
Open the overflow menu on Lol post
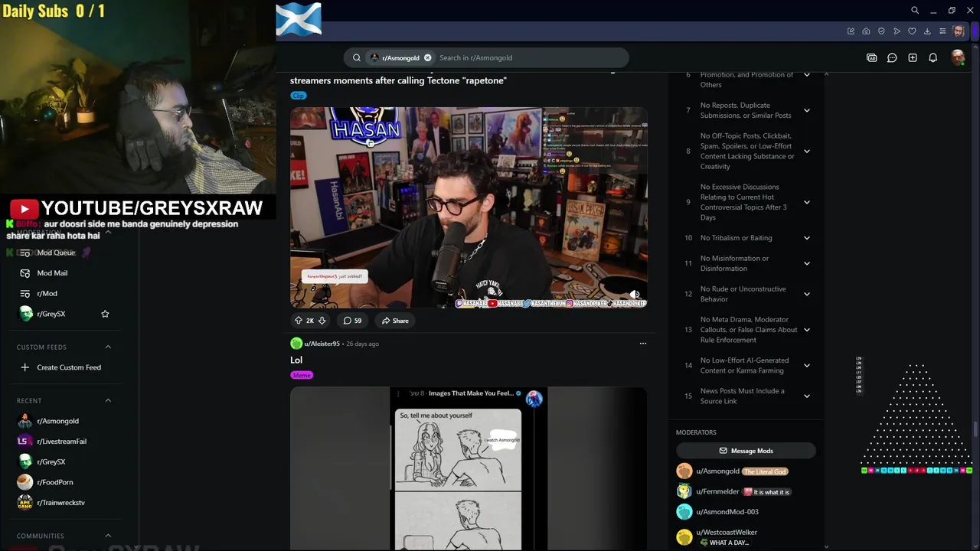[x=642, y=344]
